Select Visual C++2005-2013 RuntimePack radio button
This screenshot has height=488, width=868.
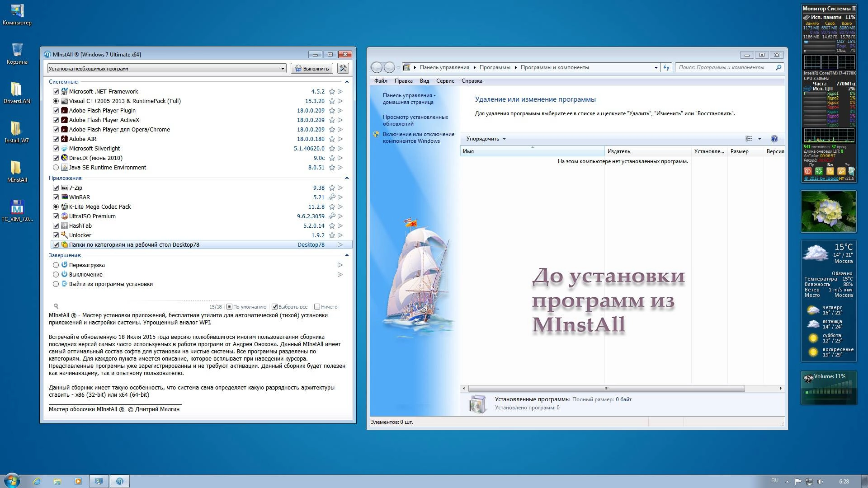tap(56, 101)
